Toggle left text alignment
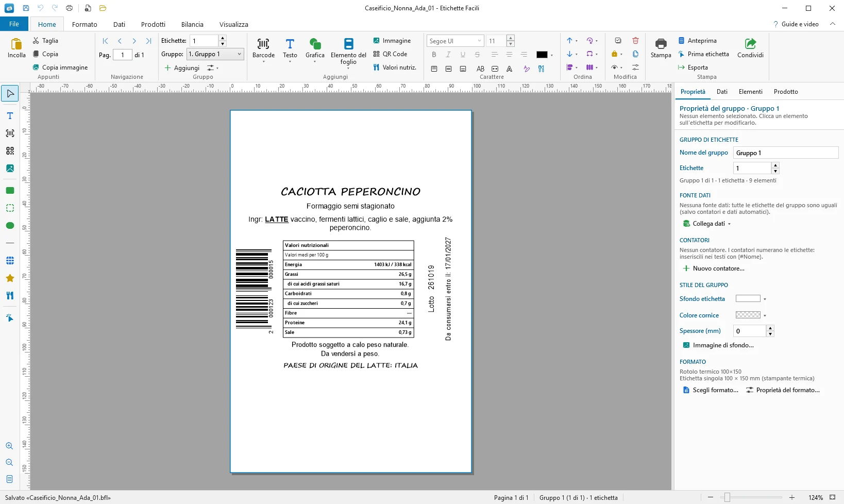Image resolution: width=844 pixels, height=504 pixels. click(x=495, y=55)
